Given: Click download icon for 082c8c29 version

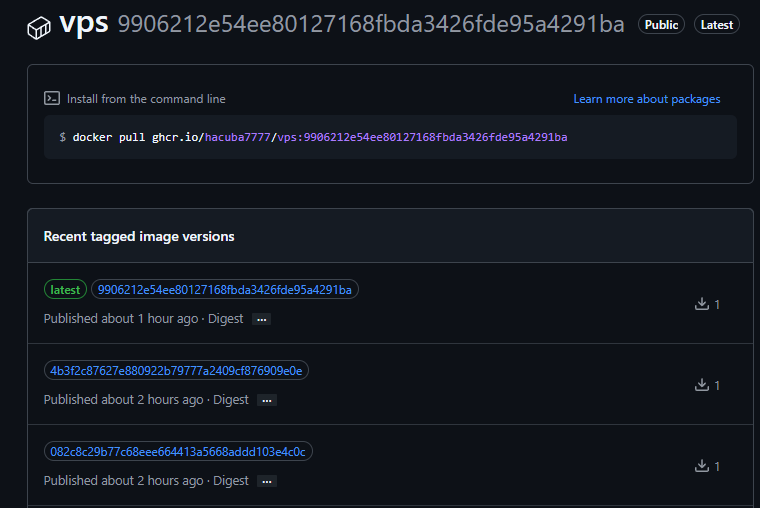Looking at the screenshot, I should [x=701, y=466].
